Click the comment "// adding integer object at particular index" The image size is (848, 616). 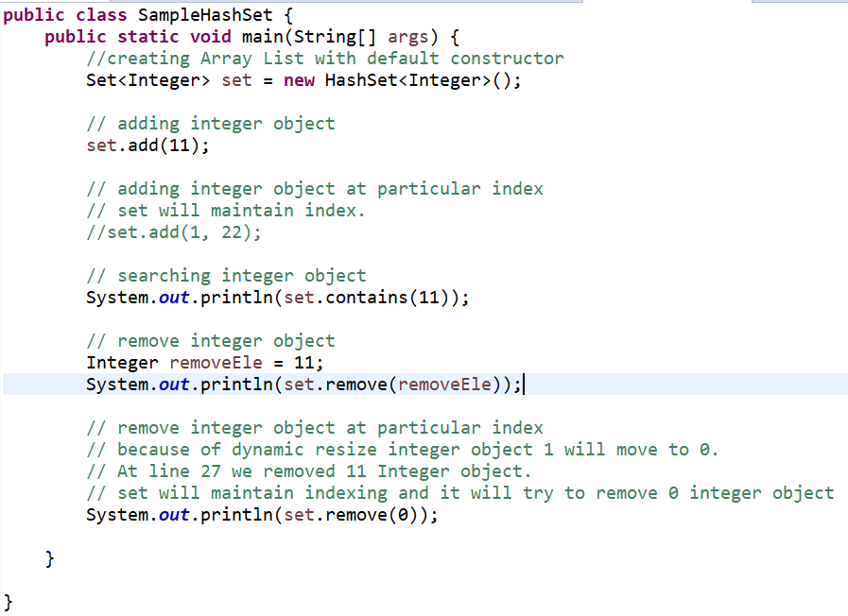click(x=315, y=189)
